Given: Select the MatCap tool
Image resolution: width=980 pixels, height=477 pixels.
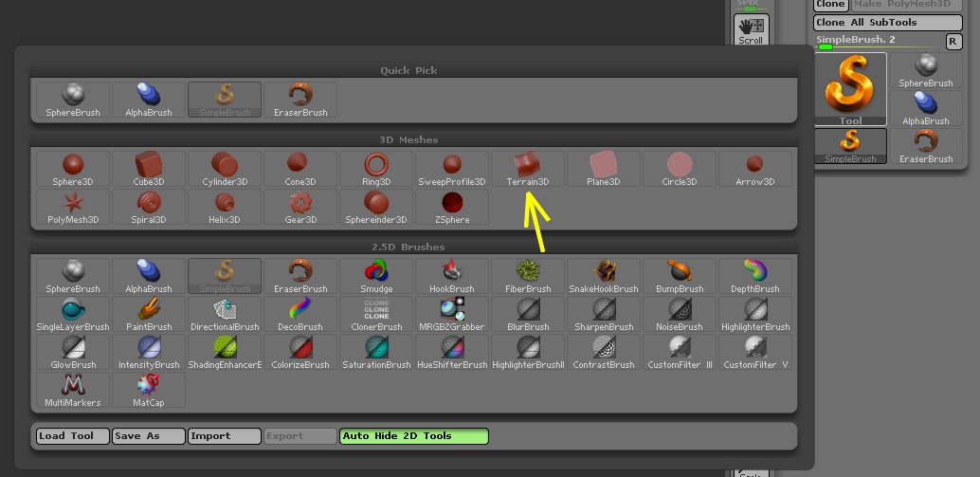Looking at the screenshot, I should tap(149, 391).
